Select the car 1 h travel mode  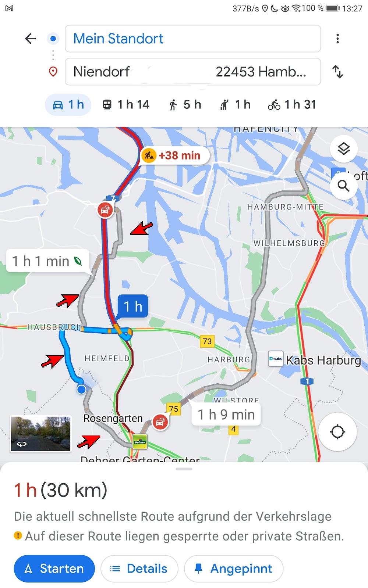[68, 105]
